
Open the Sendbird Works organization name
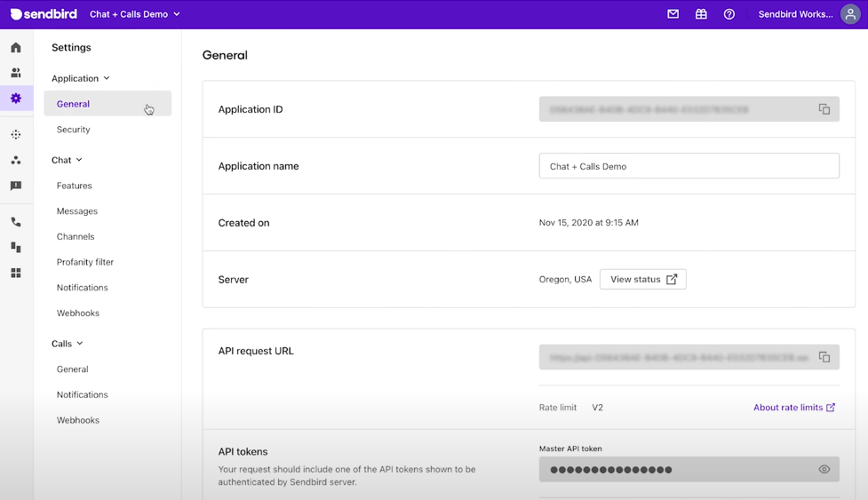[795, 14]
